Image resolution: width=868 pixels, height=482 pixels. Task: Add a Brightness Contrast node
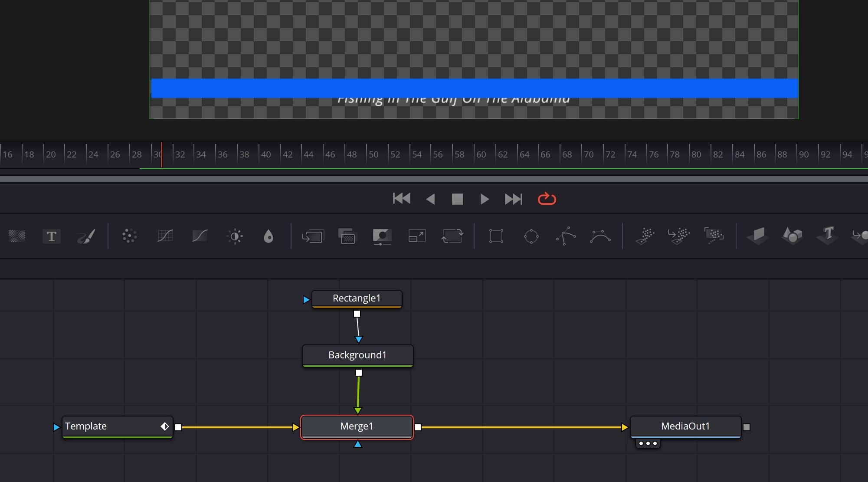(235, 236)
